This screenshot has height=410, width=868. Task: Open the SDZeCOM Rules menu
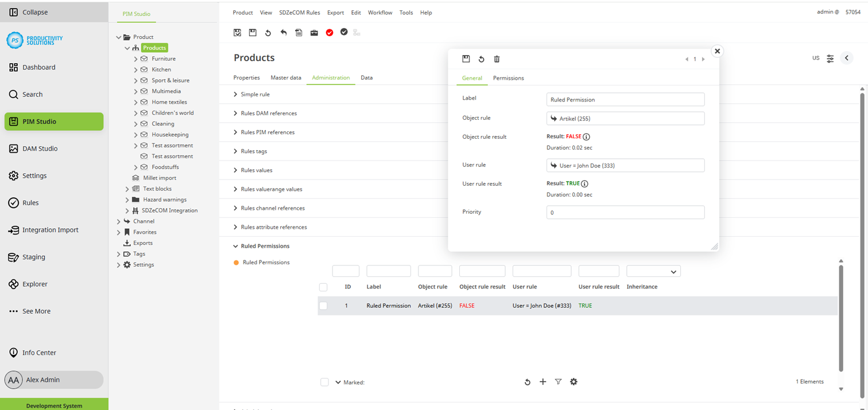point(299,13)
